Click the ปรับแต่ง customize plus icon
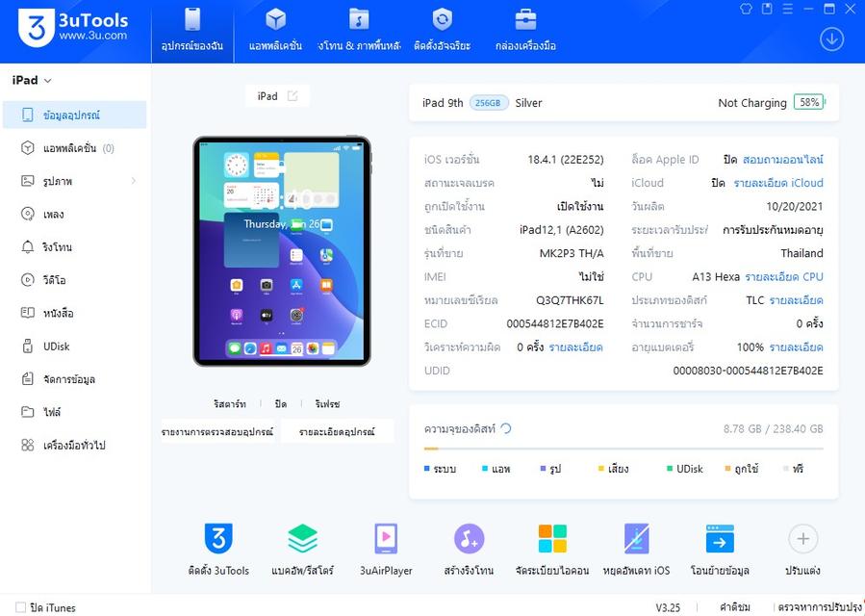Viewport: 865px width, 616px height. (802, 538)
